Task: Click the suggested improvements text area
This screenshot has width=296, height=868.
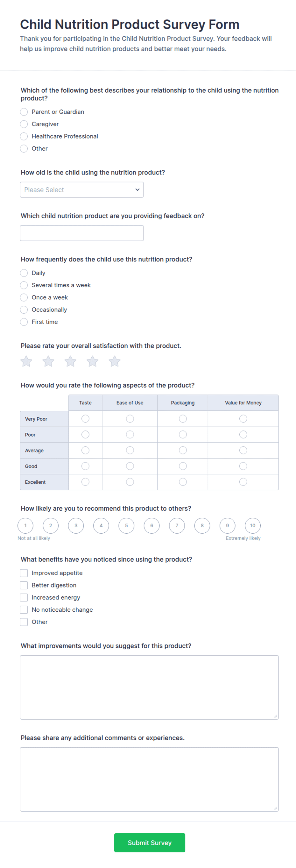Action: click(x=149, y=687)
